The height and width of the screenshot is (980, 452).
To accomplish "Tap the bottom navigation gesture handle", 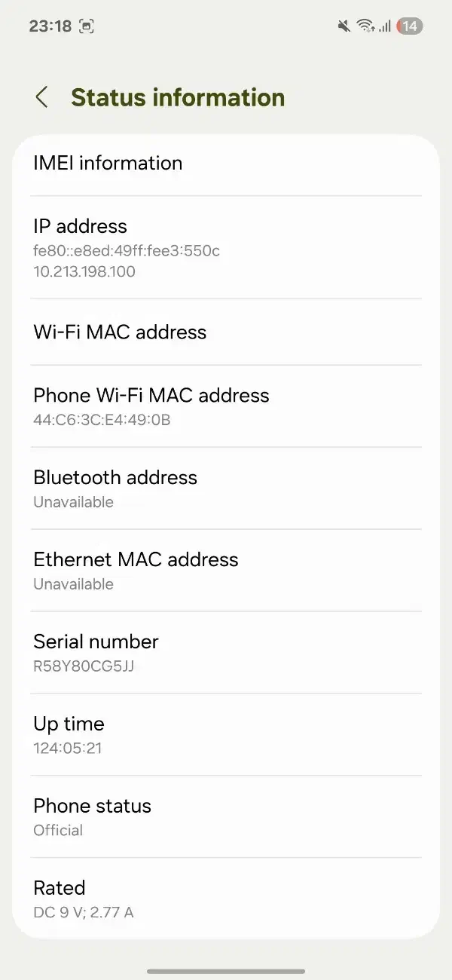I will (x=226, y=971).
